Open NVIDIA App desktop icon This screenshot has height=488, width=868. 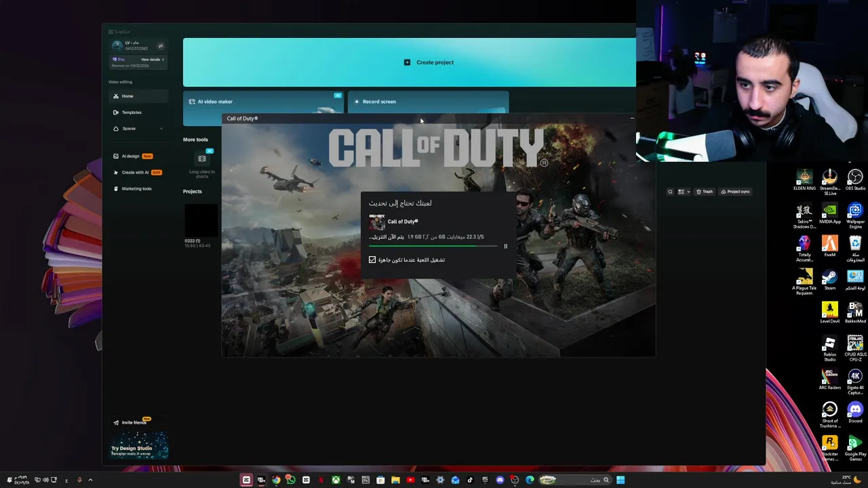[829, 214]
